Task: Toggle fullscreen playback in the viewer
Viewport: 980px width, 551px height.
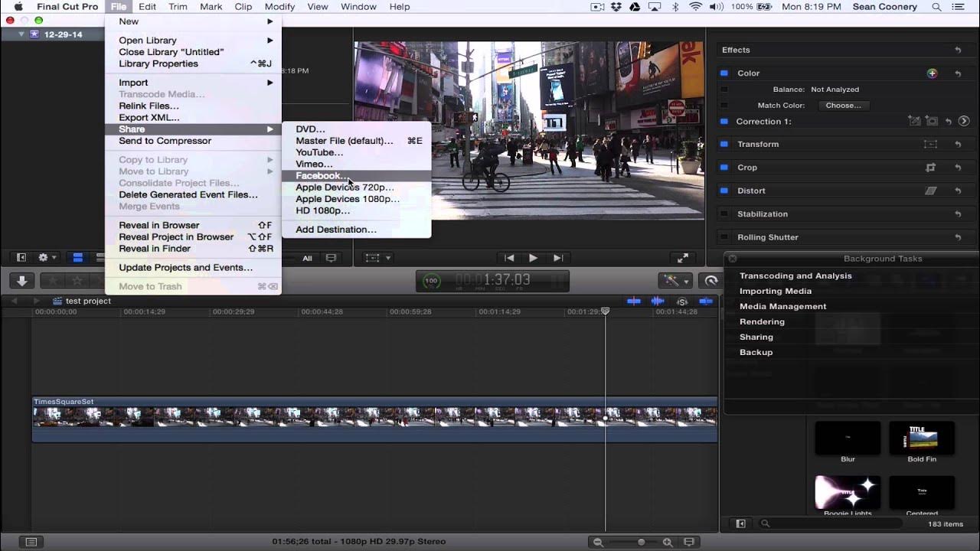Action: point(682,258)
